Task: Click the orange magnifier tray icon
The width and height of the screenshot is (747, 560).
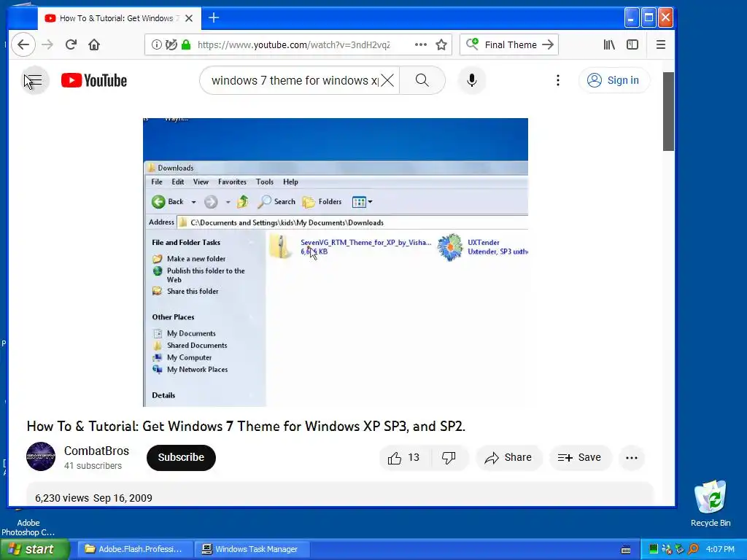Action: click(694, 550)
